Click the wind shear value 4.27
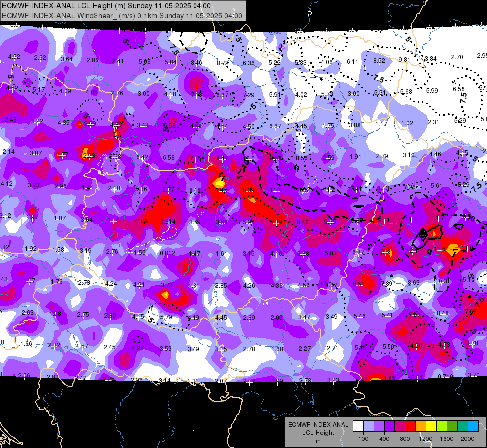Image resolution: width=487 pixels, height=448 pixels. pyautogui.click(x=138, y=348)
